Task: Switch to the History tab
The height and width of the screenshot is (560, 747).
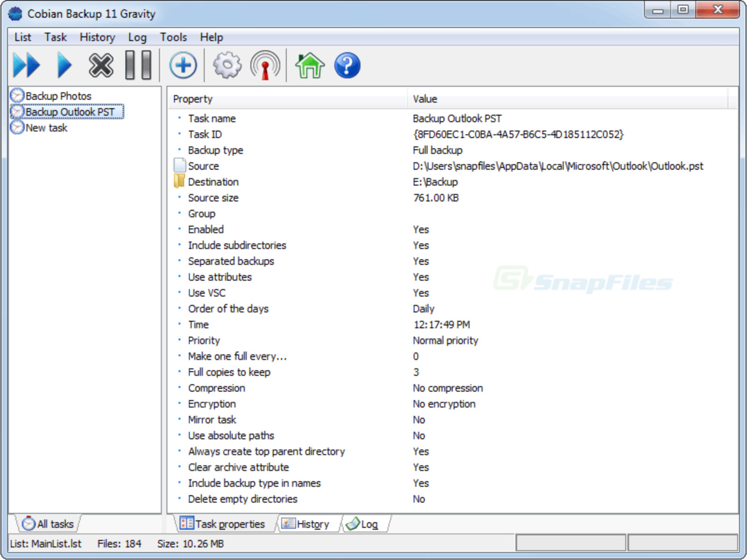Action: pos(306,524)
